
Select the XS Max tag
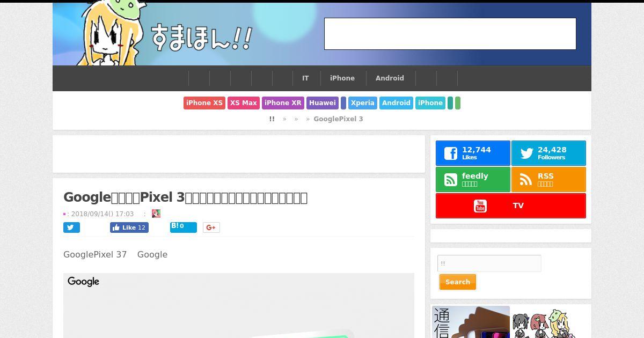click(244, 103)
